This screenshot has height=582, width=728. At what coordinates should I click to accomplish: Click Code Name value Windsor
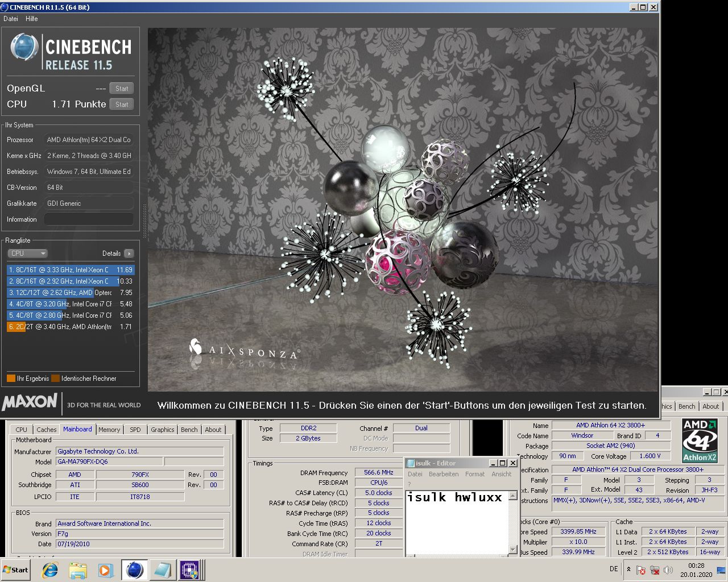(x=582, y=435)
